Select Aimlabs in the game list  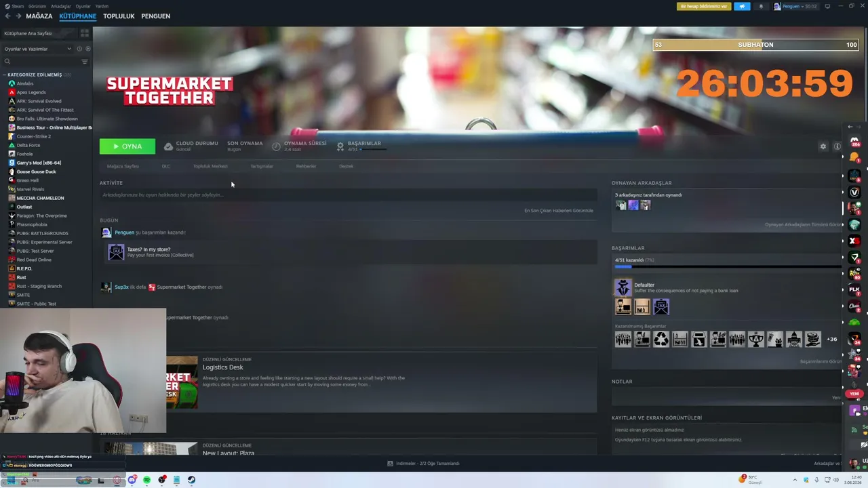click(24, 83)
